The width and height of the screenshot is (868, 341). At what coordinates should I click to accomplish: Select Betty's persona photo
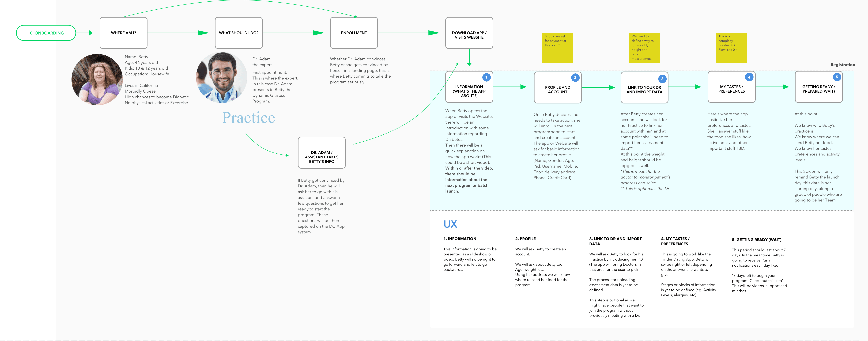[x=97, y=80]
